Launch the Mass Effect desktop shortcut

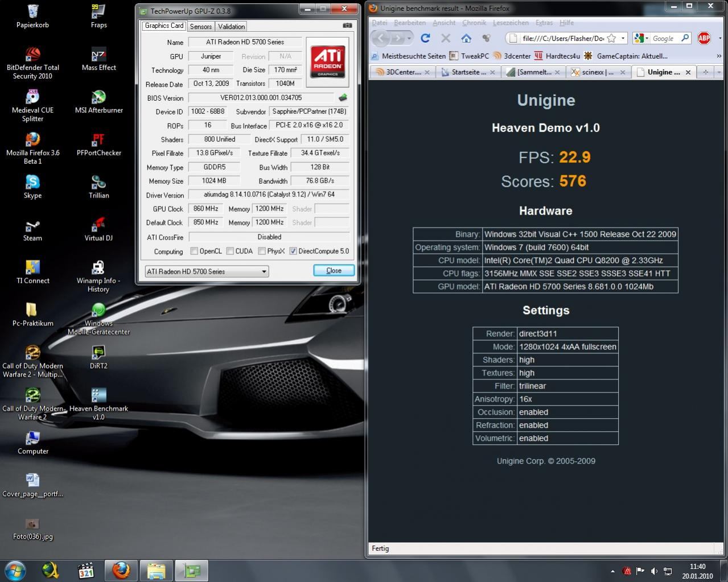tap(98, 59)
